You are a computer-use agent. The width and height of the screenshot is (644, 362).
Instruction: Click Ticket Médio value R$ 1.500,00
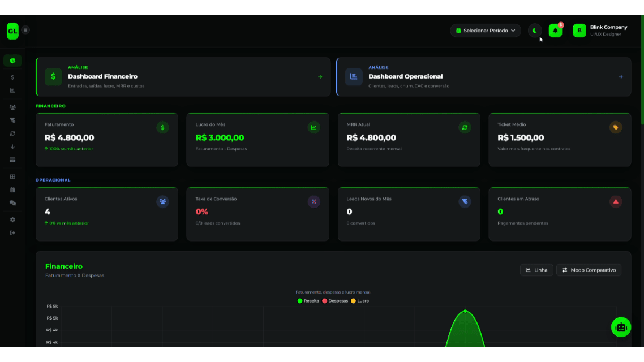pyautogui.click(x=521, y=138)
